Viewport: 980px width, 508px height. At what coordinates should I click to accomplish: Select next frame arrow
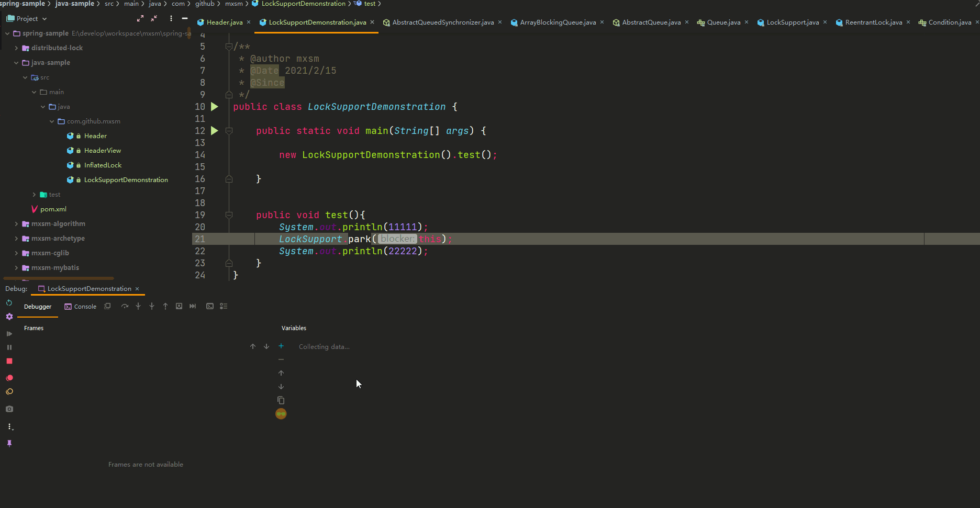click(266, 346)
